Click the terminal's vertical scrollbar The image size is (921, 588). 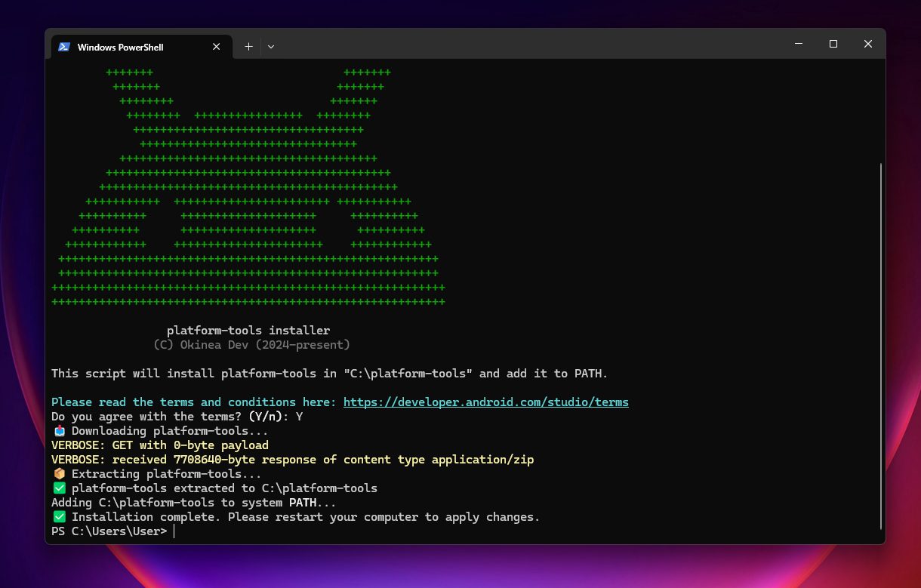(880, 340)
